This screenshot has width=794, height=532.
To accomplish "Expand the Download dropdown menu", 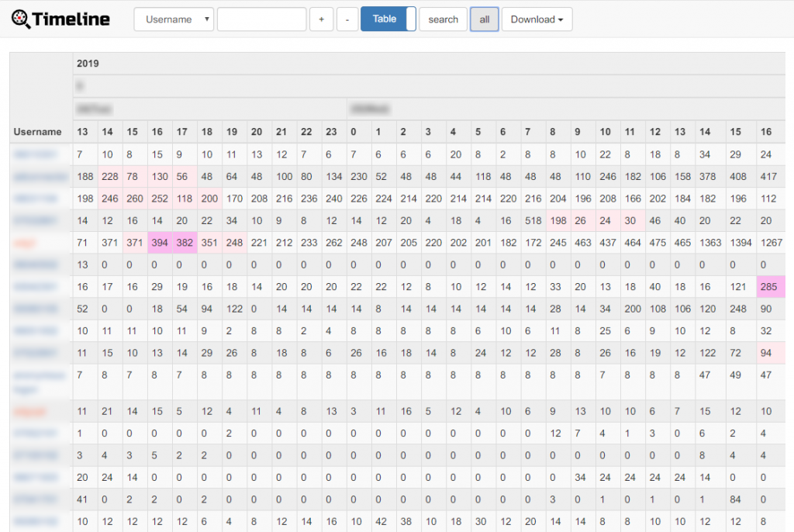I will [x=537, y=19].
